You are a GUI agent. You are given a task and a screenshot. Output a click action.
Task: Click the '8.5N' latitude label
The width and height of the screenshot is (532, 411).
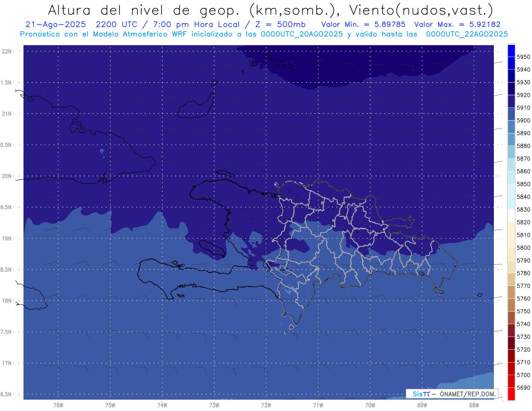[7, 270]
